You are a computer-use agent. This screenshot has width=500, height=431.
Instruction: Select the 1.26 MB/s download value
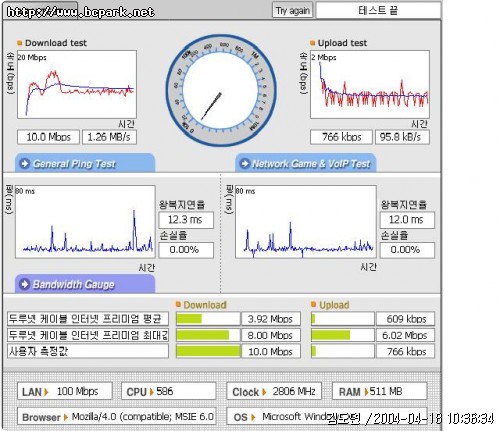[109, 137]
